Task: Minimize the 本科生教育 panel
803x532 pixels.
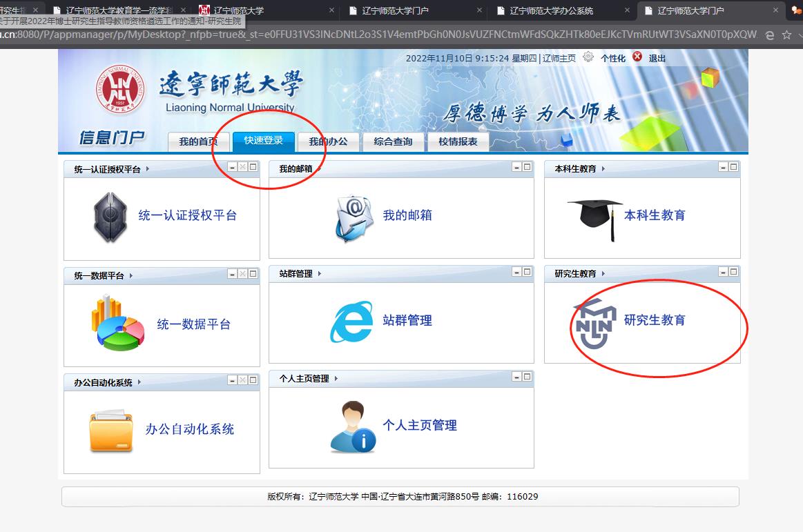Action: point(723,167)
